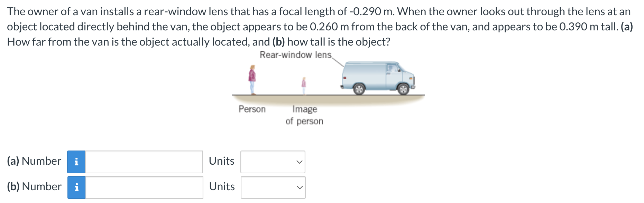Screen dimensions: 644x203
Task: Click the Units label next to answer (a)
Action: click(x=221, y=161)
